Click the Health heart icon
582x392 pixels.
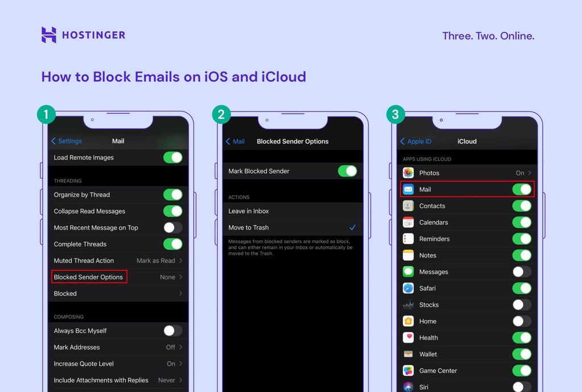point(408,337)
